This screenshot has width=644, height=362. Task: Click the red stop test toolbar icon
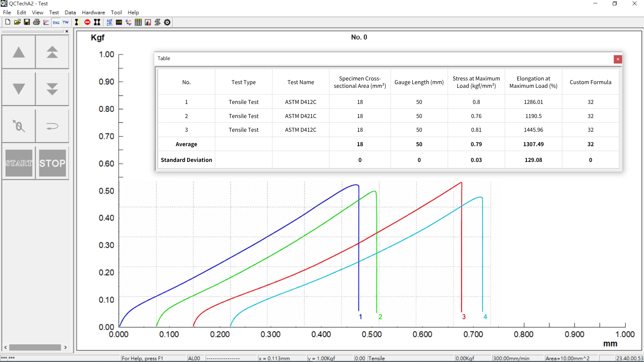(87, 22)
